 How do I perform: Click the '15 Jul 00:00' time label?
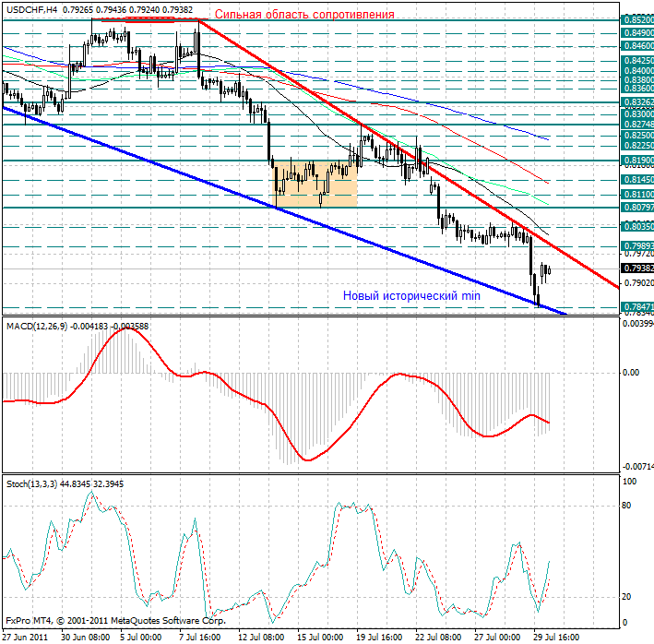click(319, 637)
